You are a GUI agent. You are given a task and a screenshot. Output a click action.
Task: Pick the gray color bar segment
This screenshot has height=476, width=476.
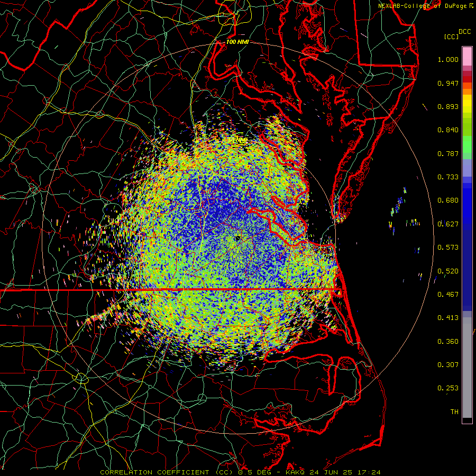click(467, 368)
